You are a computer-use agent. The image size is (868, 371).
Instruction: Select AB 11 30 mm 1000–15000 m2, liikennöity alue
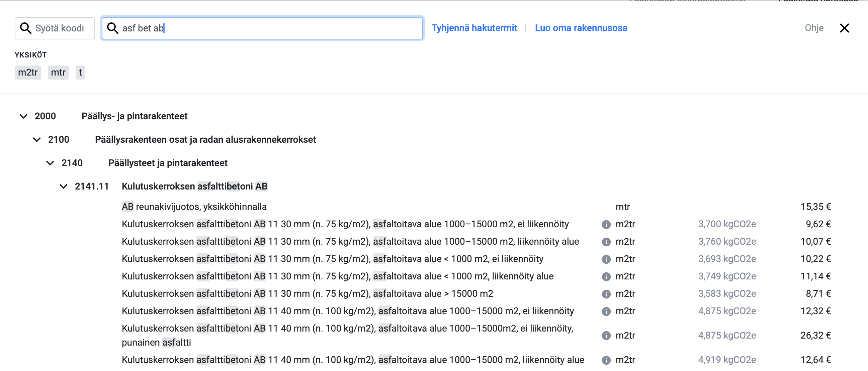pyautogui.click(x=350, y=242)
